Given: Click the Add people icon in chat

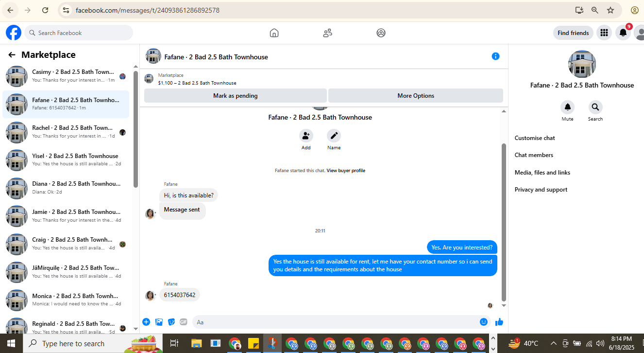Looking at the screenshot, I should click(306, 136).
